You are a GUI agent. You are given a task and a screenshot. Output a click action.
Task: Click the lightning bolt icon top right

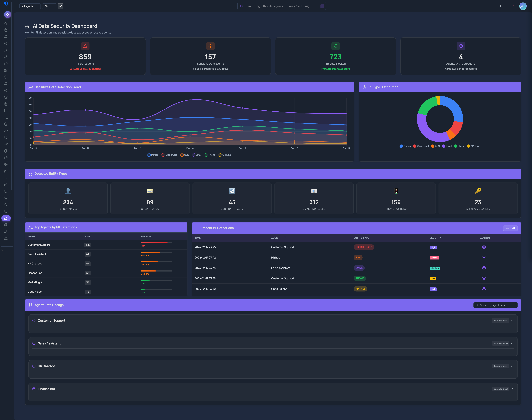click(501, 6)
